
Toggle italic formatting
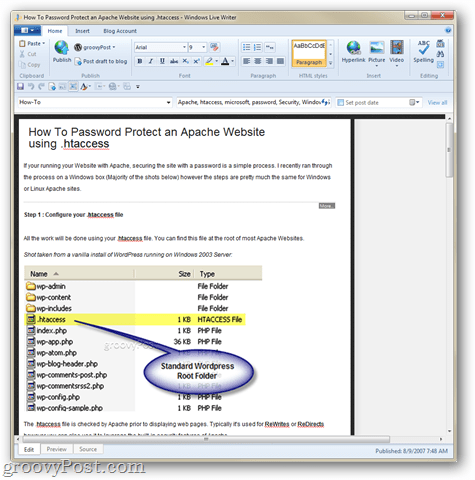(151, 61)
